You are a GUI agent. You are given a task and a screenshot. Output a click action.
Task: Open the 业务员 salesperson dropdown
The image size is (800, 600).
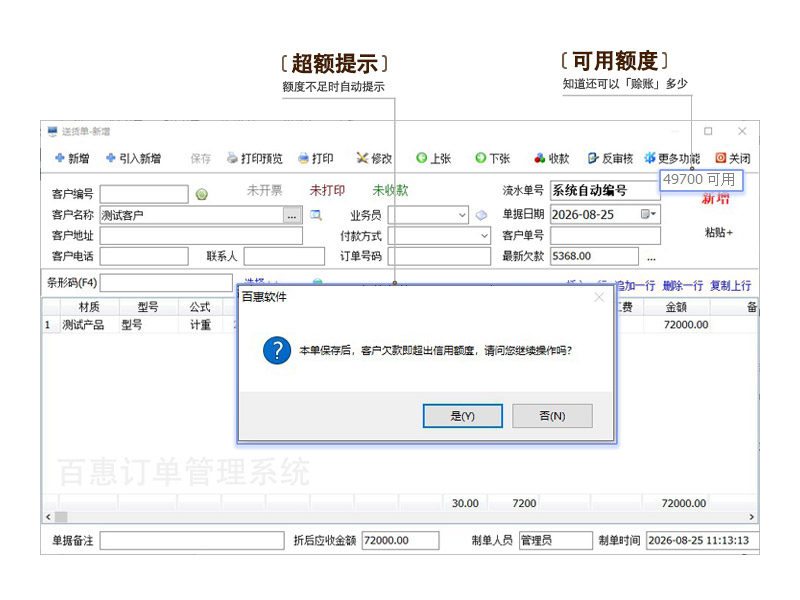pyautogui.click(x=462, y=215)
